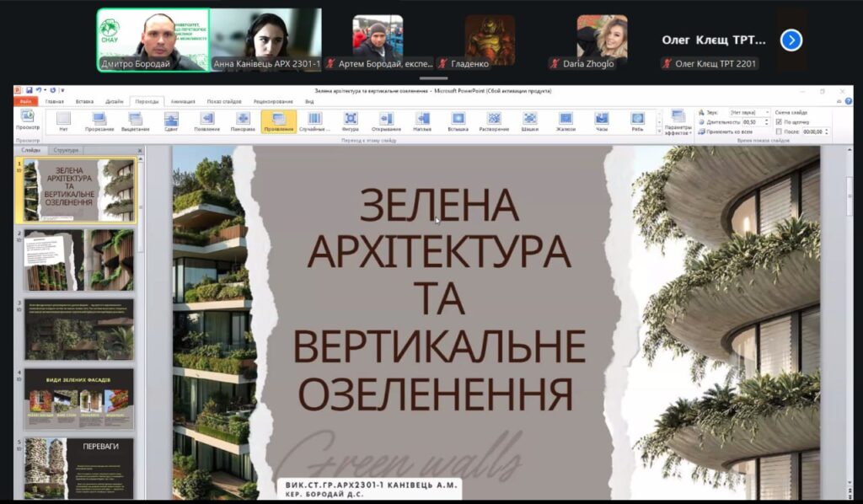863x504 pixels.
Task: Show next participants with the blue arrow
Action: coord(791,40)
